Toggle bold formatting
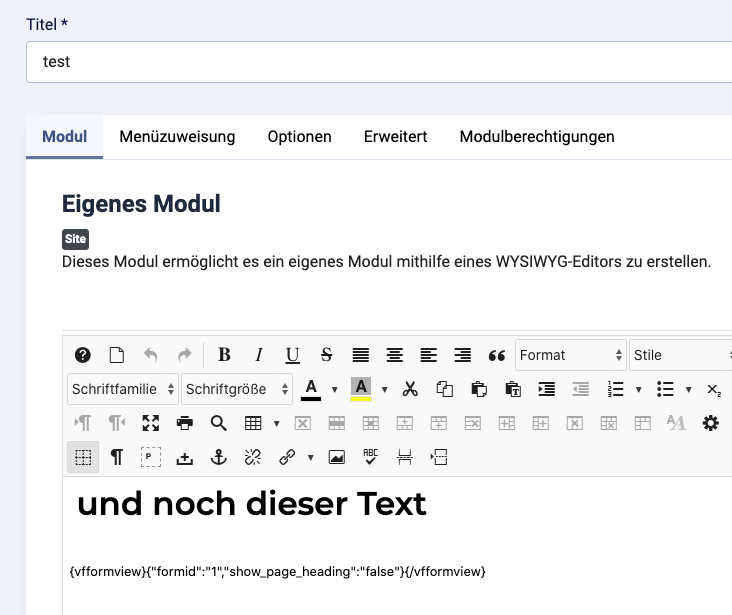The image size is (732, 615). pyautogui.click(x=225, y=355)
